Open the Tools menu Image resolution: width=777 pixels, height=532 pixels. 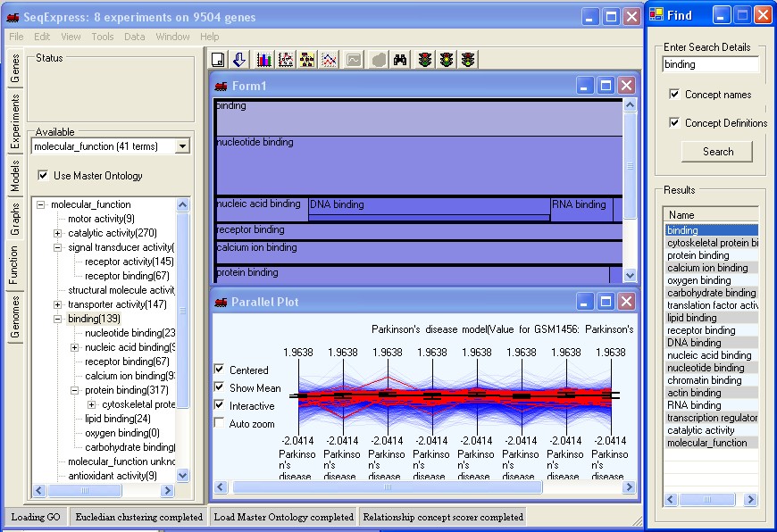click(x=102, y=37)
